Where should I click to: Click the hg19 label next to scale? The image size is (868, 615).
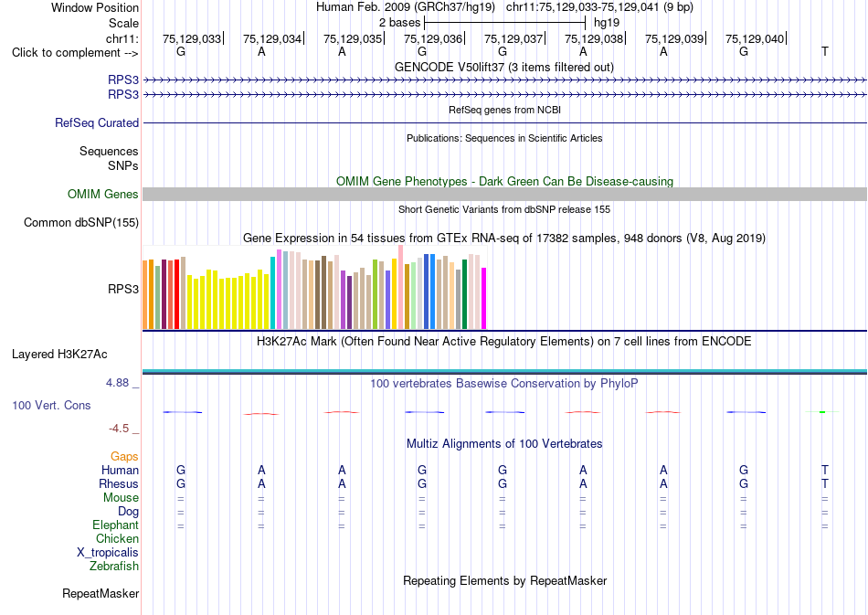[606, 23]
